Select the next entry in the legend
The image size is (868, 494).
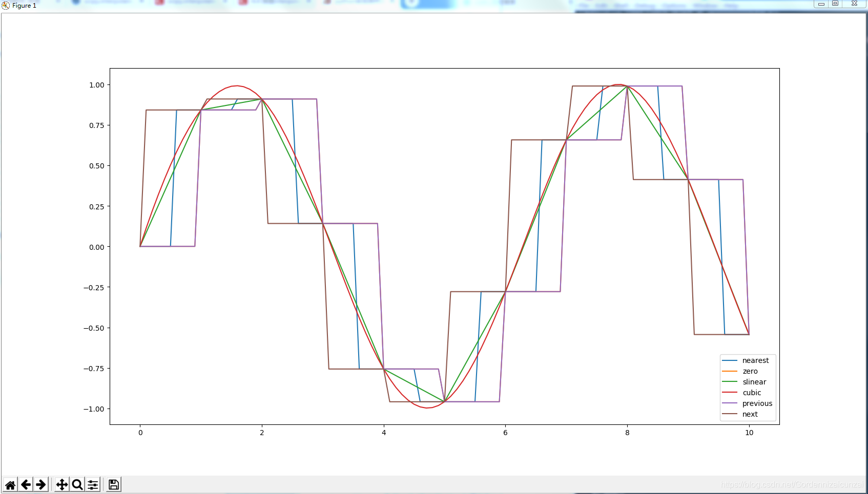[750, 414]
